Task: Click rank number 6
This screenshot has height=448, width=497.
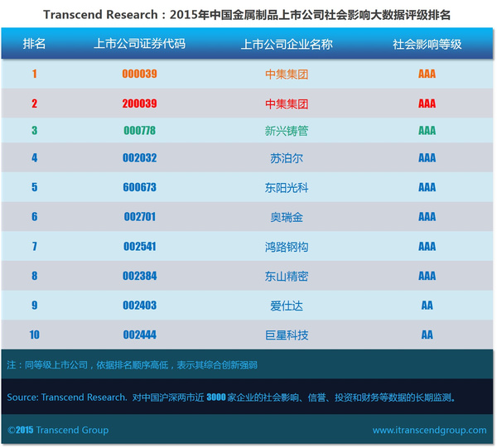Action: [x=34, y=217]
